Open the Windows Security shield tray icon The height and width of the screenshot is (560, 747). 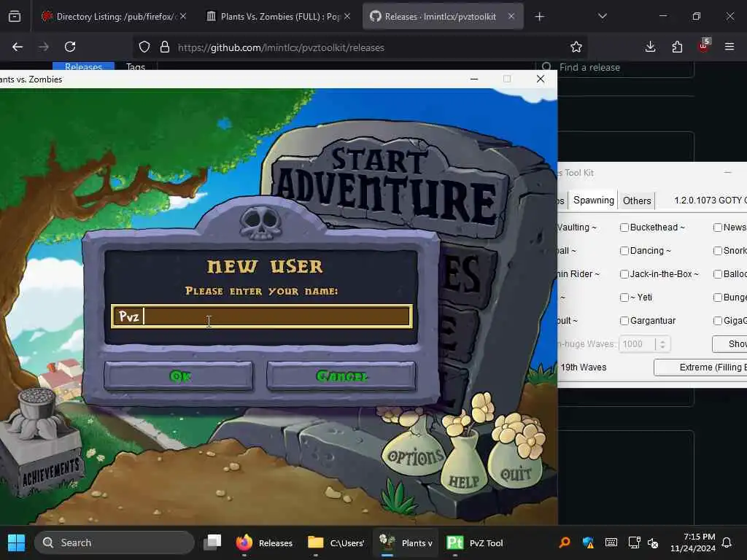(x=588, y=542)
